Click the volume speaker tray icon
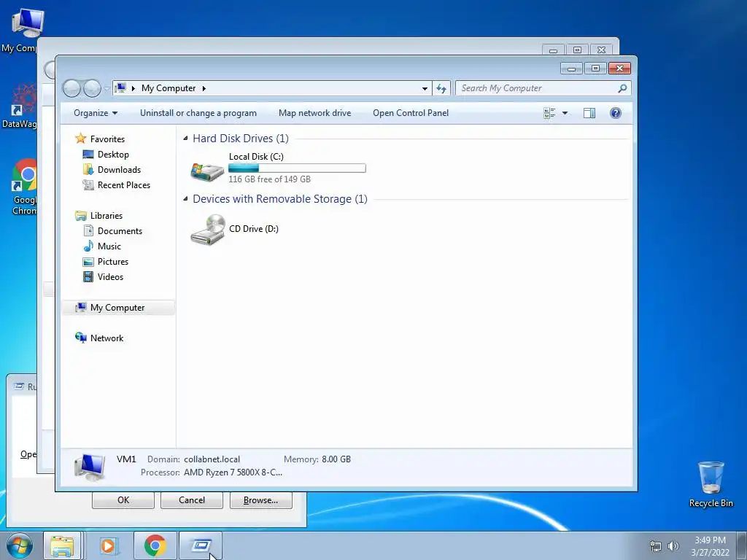This screenshot has height=560, width=747. [x=673, y=546]
